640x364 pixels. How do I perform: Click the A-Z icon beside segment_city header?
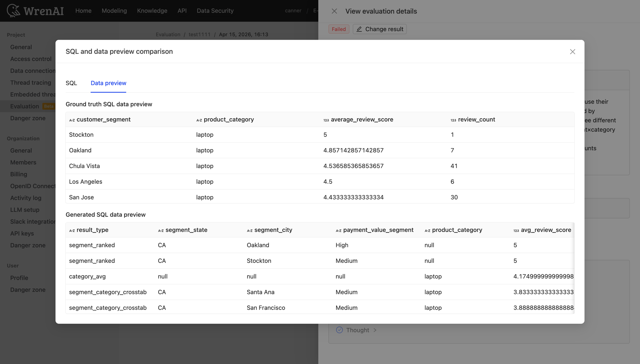pos(250,230)
